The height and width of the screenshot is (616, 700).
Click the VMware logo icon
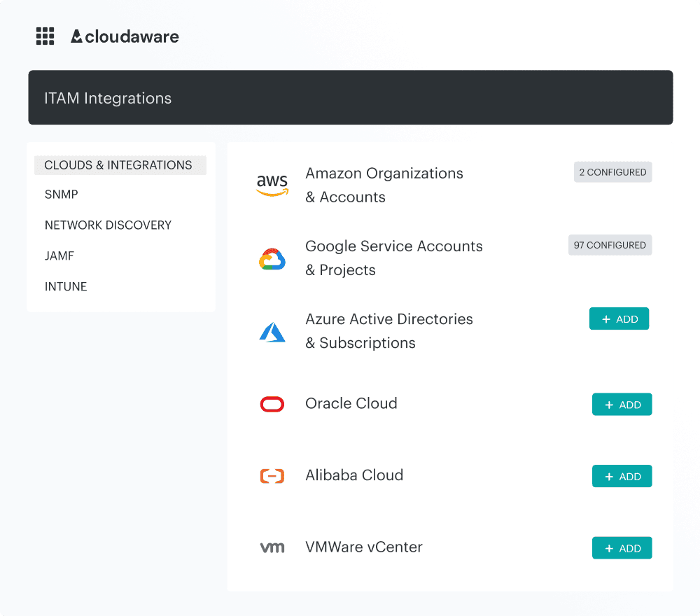click(272, 547)
